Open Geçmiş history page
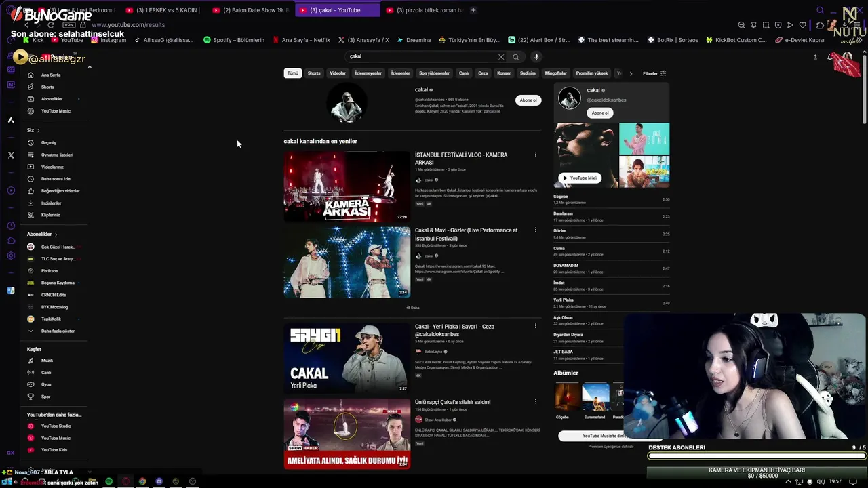This screenshot has height=488, width=868. click(x=48, y=143)
